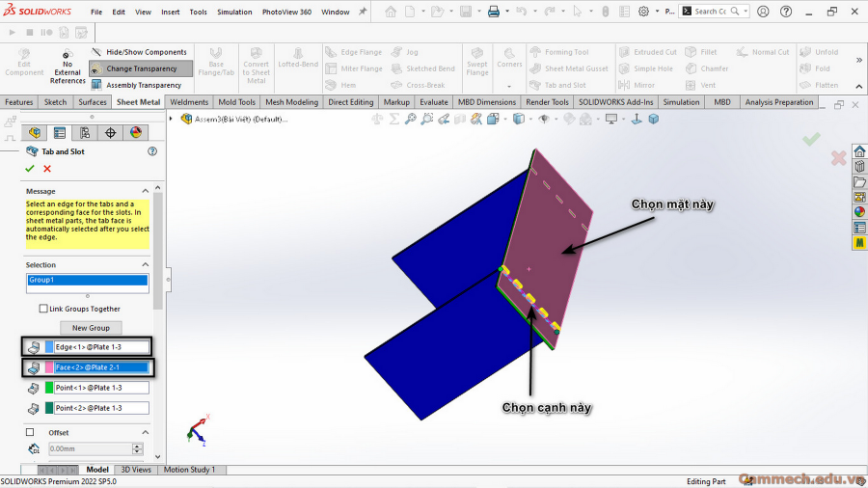Click the view settings monitor icon
The height and width of the screenshot is (488, 868).
tap(611, 119)
